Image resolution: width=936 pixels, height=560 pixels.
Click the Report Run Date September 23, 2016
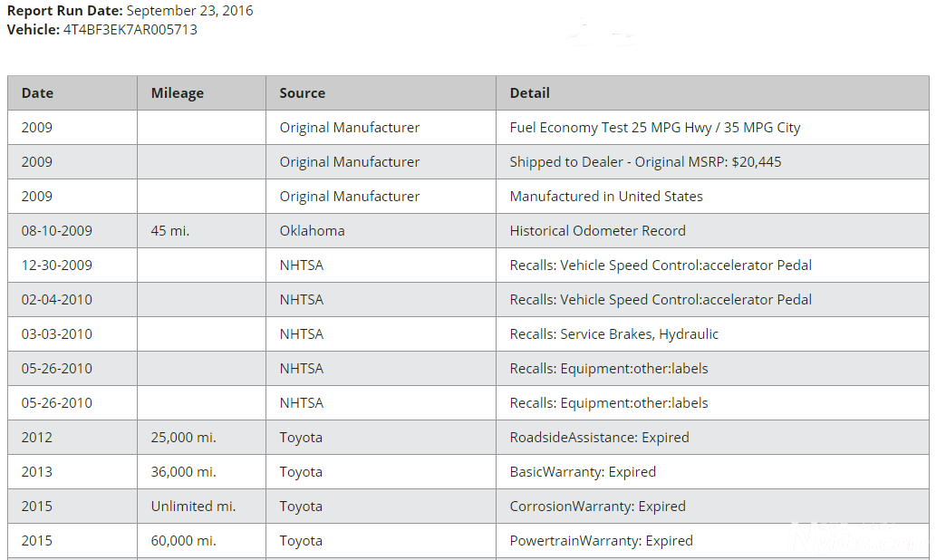point(188,11)
